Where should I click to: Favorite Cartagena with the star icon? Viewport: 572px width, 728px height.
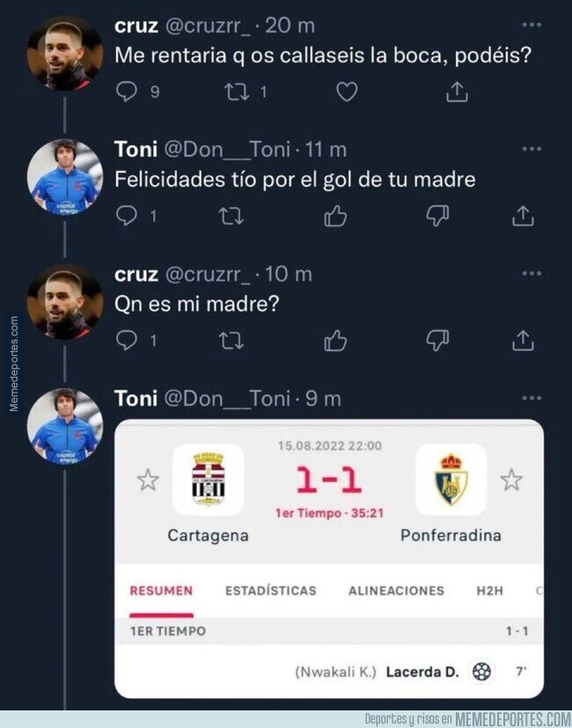pos(148,480)
